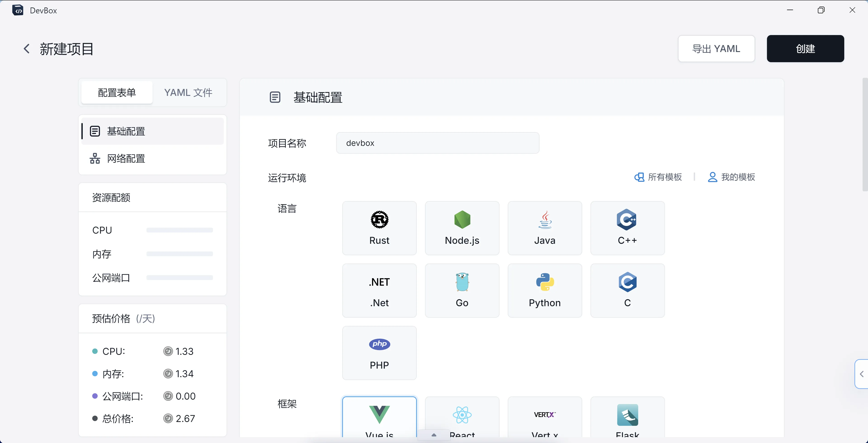Open the 网络配置 section
This screenshot has height=443, width=868.
coord(126,159)
